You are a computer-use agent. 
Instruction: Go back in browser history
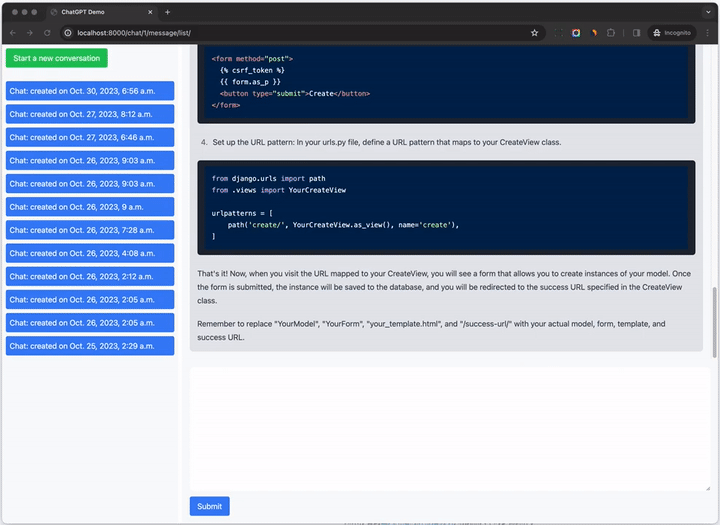(x=13, y=33)
